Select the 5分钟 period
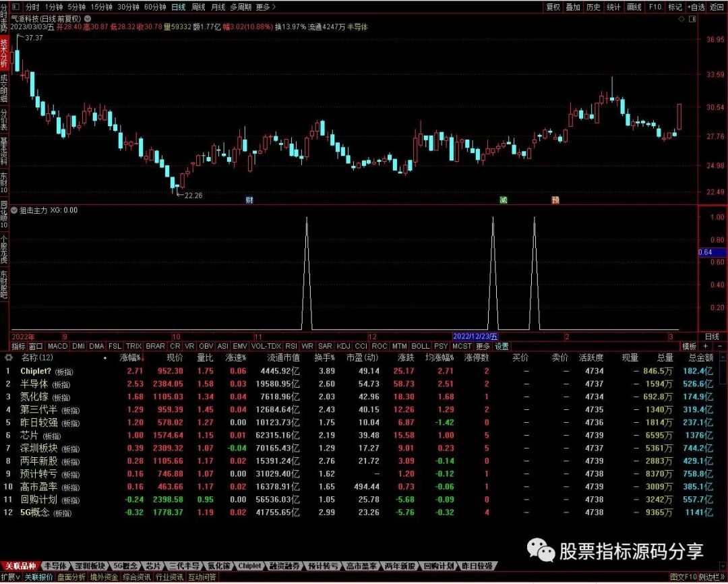 (77, 7)
